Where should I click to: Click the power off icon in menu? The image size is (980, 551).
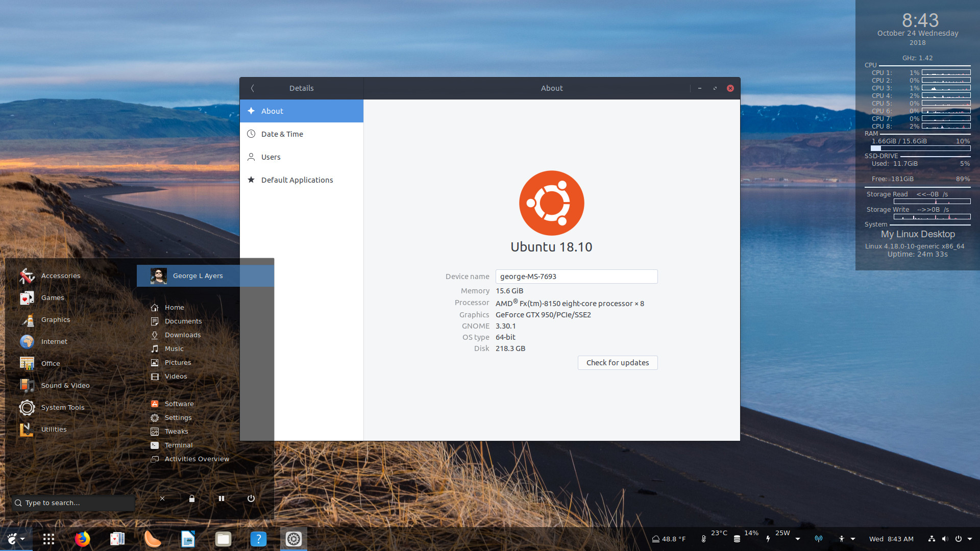pos(251,498)
